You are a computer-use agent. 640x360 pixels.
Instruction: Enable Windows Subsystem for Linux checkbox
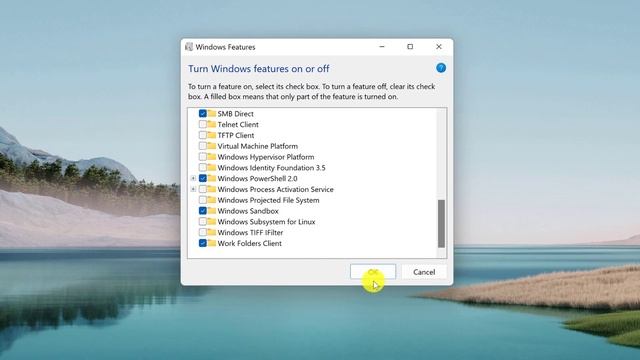202,222
